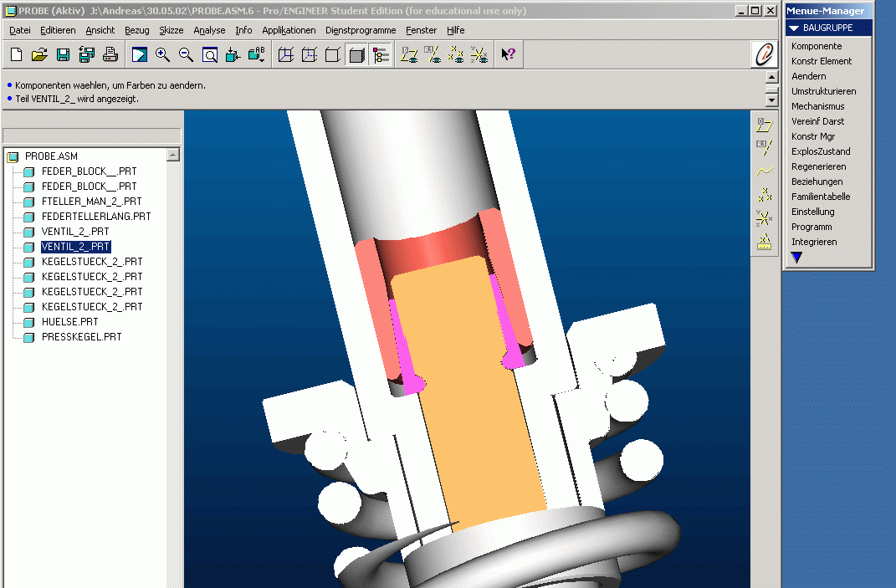Toggle the model tree display button
Viewport: 896px width, 588px height.
point(380,55)
